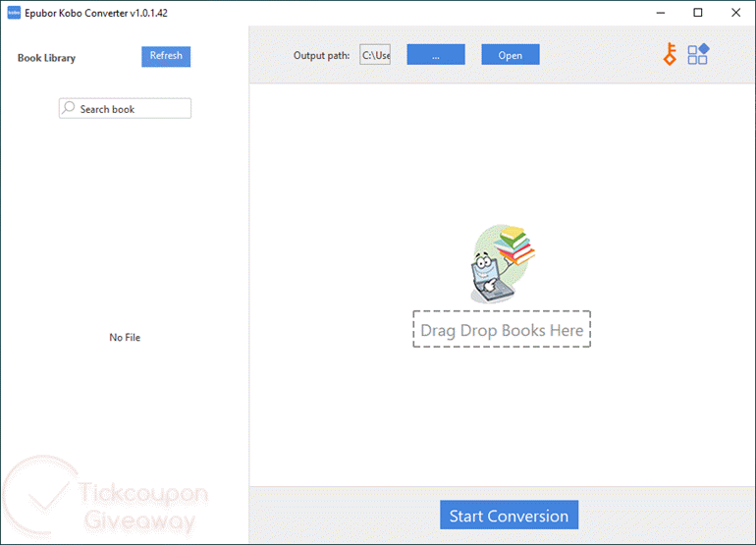Click the orange key registration icon

670,54
